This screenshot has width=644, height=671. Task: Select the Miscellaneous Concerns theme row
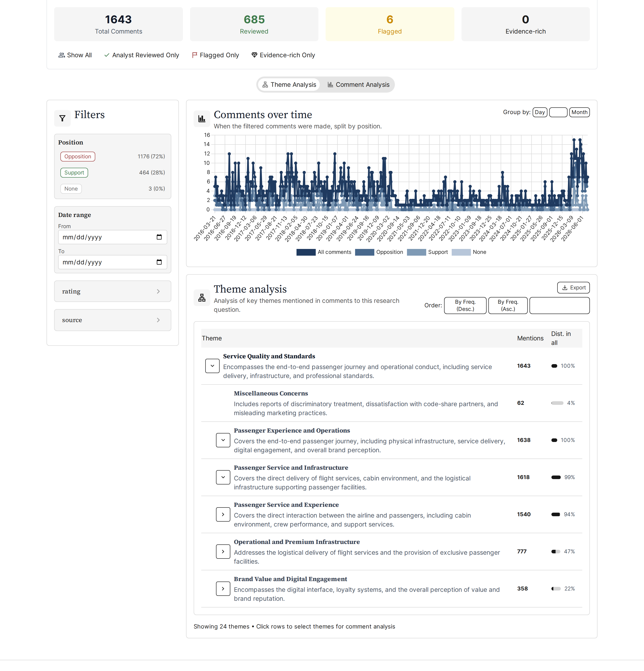[x=392, y=403]
